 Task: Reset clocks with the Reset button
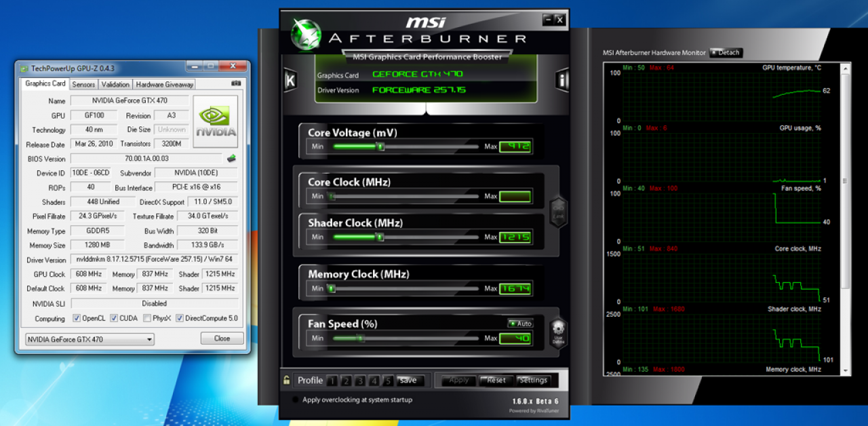pyautogui.click(x=496, y=381)
